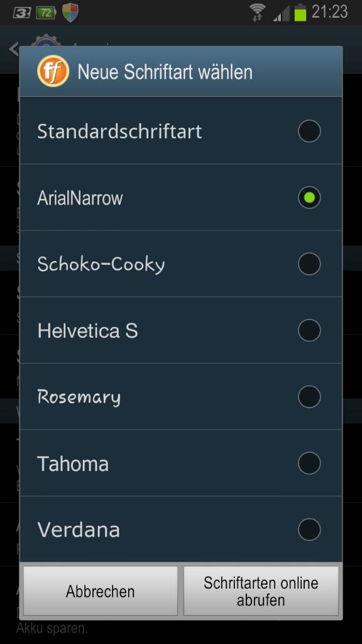
Task: Tap the 3 carrier logo icon
Action: pyautogui.click(x=22, y=13)
